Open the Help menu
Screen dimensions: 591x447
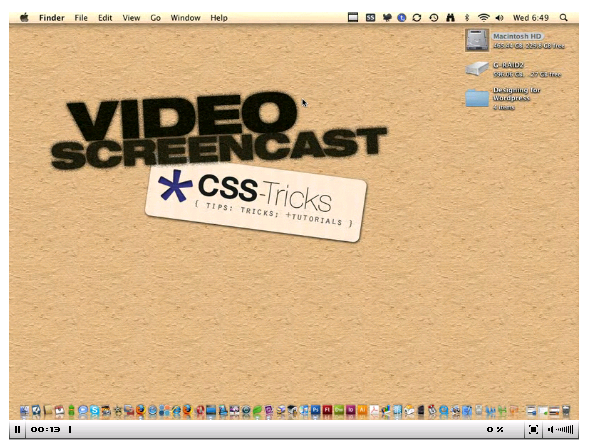[x=219, y=18]
